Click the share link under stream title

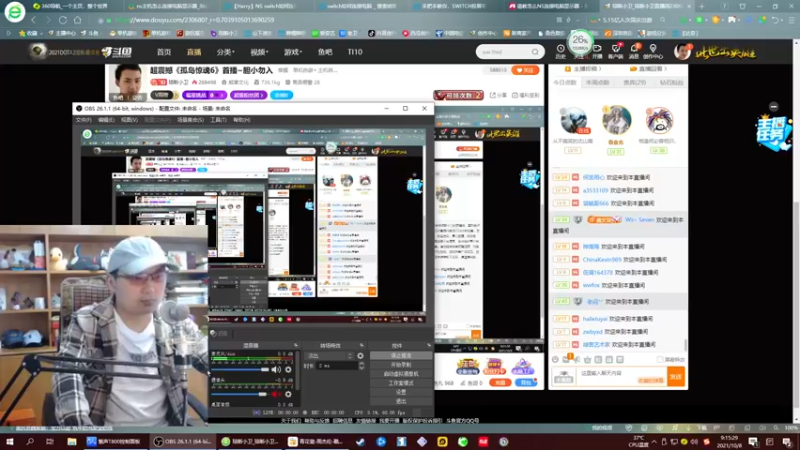pos(498,95)
